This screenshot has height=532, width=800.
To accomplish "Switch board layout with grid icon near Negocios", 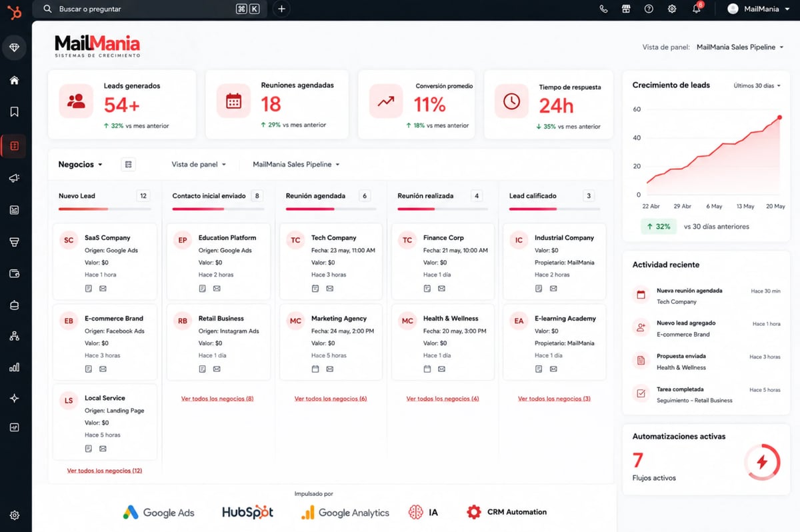I will 129,164.
